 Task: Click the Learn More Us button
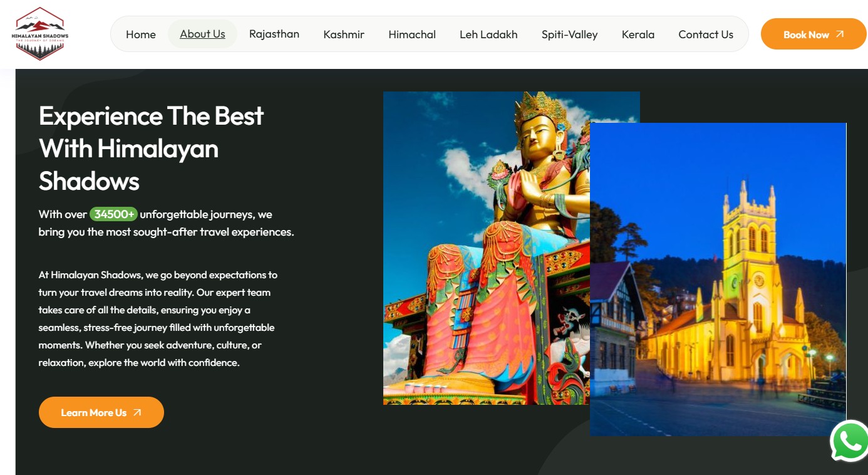101,412
